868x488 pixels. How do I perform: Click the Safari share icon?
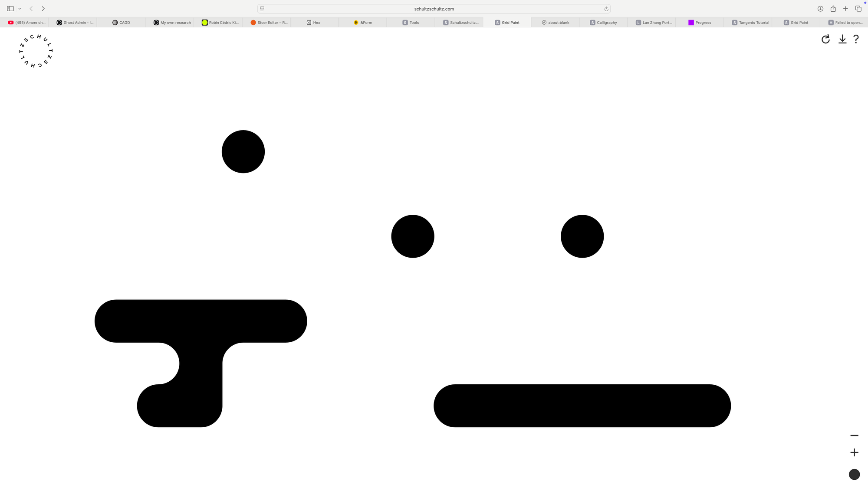(x=833, y=9)
